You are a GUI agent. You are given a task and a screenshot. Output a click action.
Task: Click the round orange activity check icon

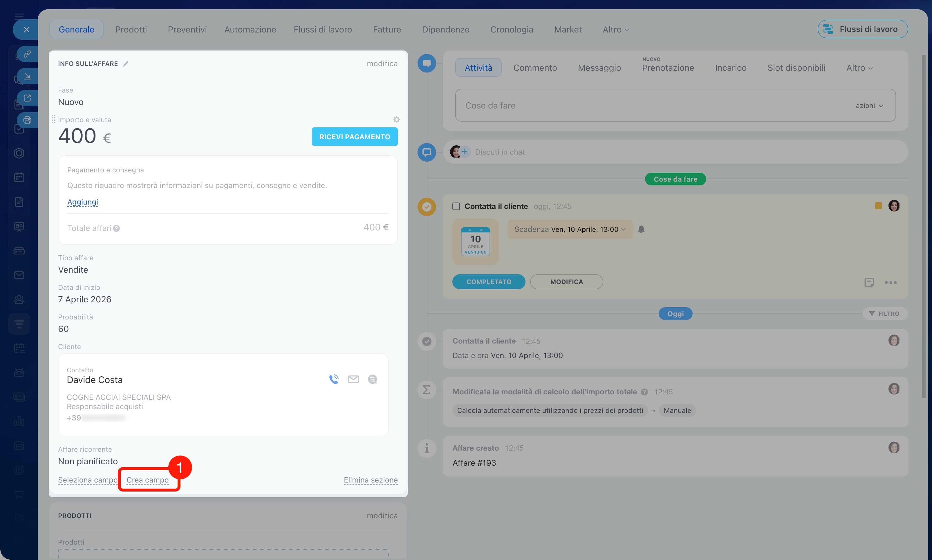point(427,207)
